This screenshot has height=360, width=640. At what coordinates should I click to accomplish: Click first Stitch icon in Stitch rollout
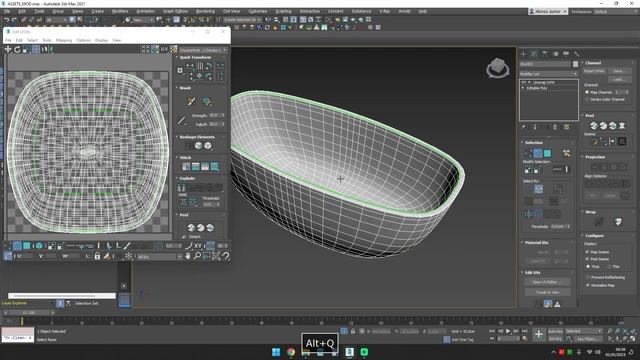coord(186,167)
